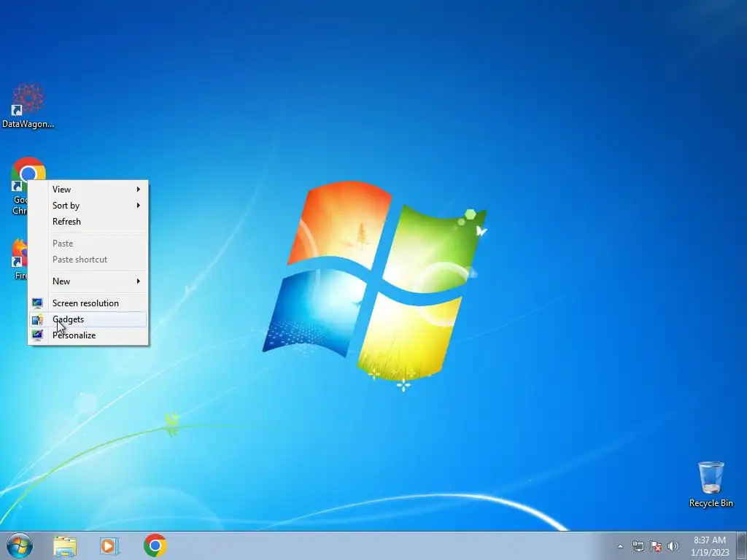Select the Recycle Bin icon
Image resolution: width=747 pixels, height=560 pixels.
pos(711,484)
